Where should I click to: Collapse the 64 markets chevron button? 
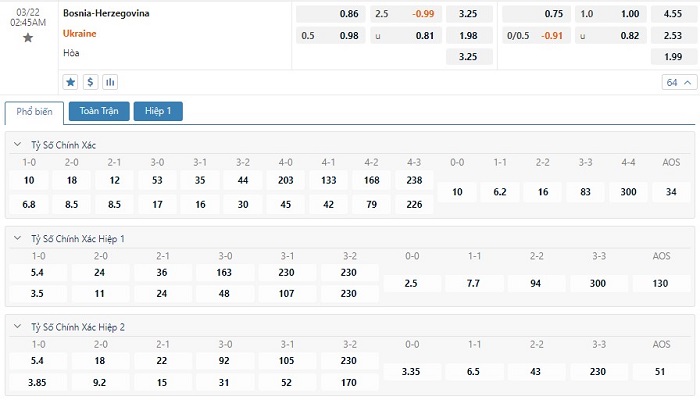click(675, 82)
